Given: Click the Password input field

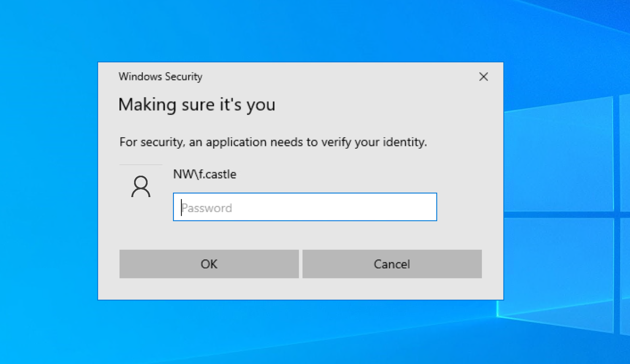Looking at the screenshot, I should (x=305, y=207).
